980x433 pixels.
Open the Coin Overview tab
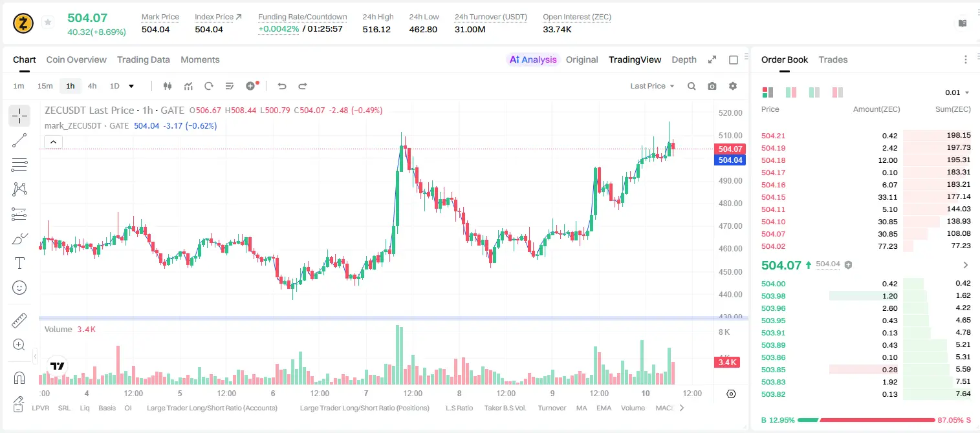76,59
